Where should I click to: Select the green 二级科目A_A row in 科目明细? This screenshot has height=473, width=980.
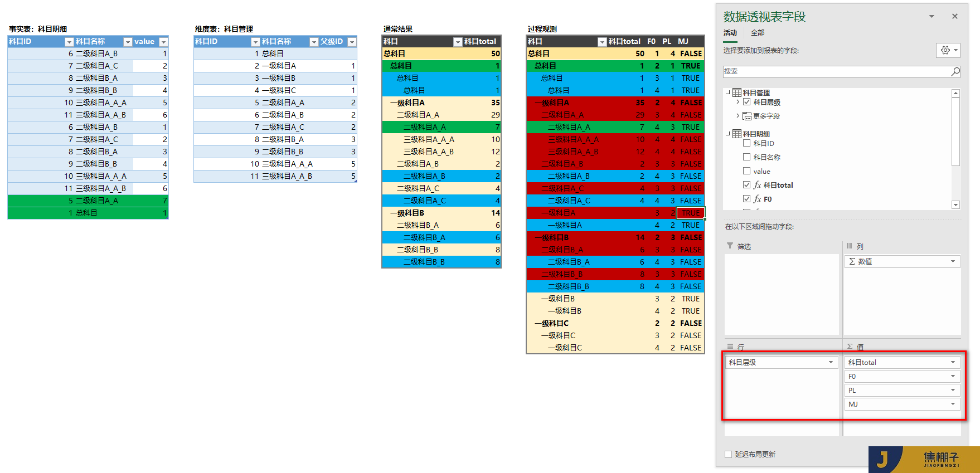(88, 201)
